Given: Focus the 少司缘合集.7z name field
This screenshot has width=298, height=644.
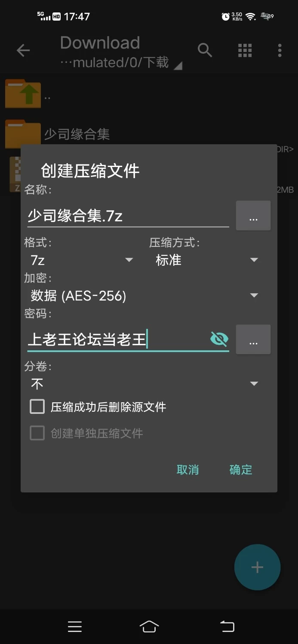Looking at the screenshot, I should (x=128, y=216).
